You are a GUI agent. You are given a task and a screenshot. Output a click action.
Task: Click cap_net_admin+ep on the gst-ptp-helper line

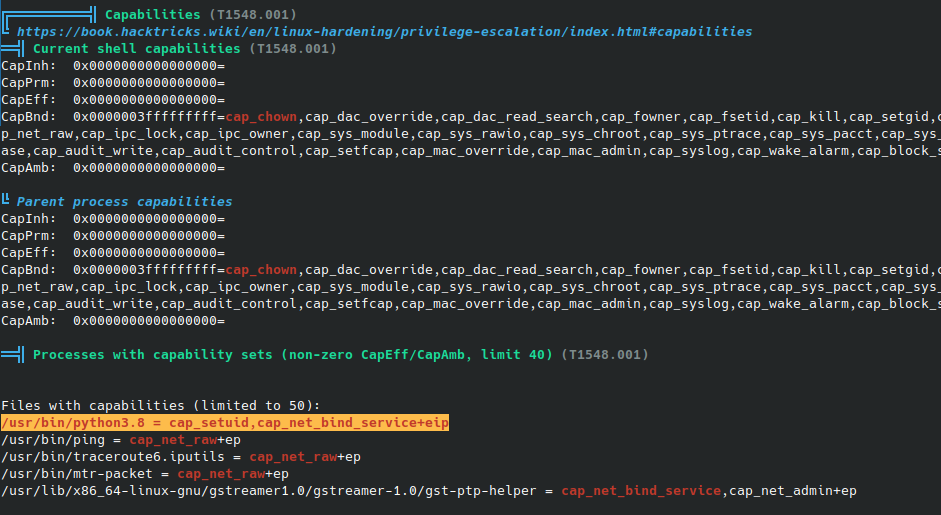[793, 491]
